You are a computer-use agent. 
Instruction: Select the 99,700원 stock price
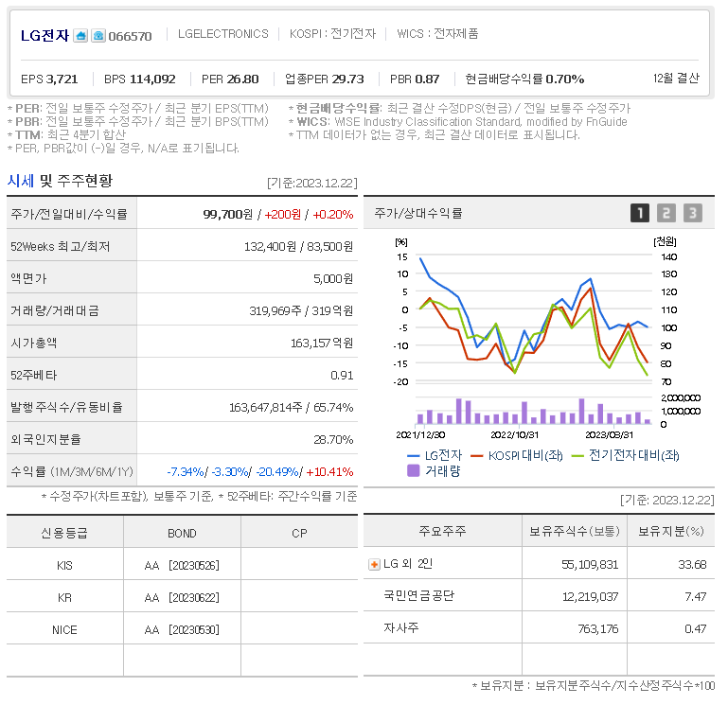click(228, 215)
